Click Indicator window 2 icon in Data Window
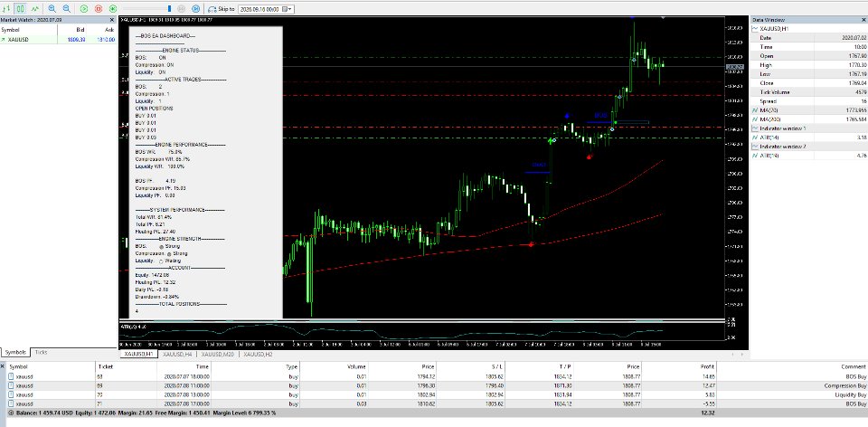 [756, 147]
